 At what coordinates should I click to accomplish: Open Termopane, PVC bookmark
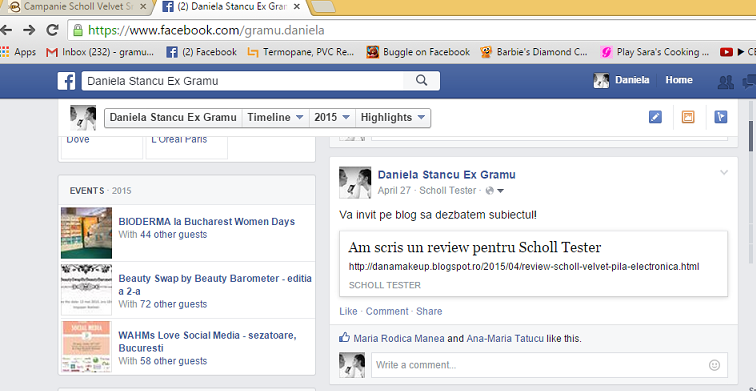[301, 52]
